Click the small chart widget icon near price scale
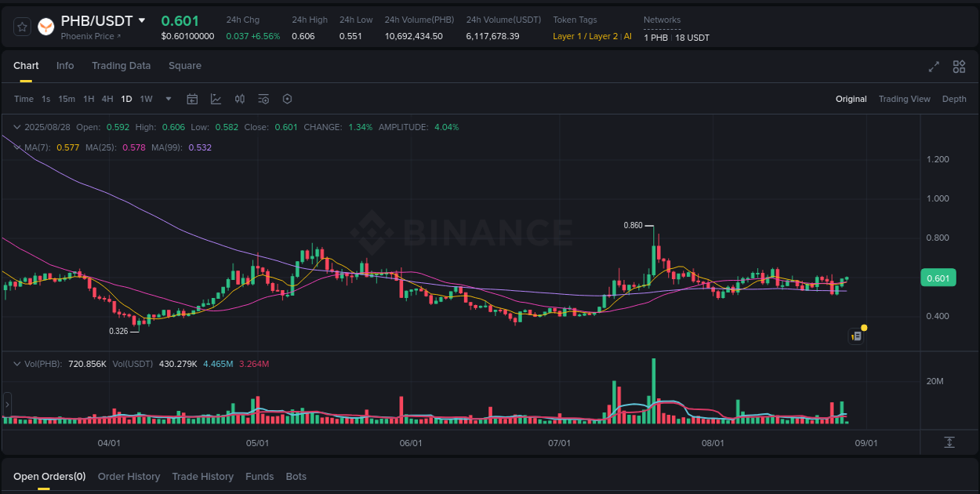Screen dimensions: 980x494 856,336
